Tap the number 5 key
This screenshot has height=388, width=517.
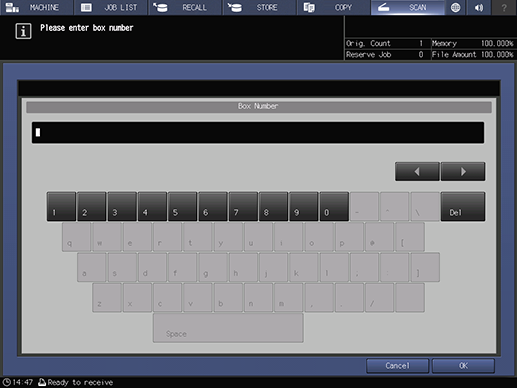[x=182, y=206]
